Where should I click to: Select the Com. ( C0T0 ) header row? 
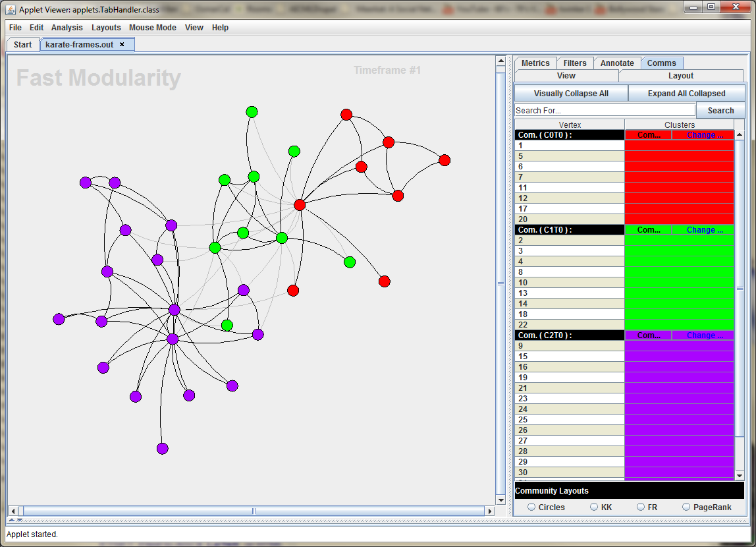click(570, 135)
